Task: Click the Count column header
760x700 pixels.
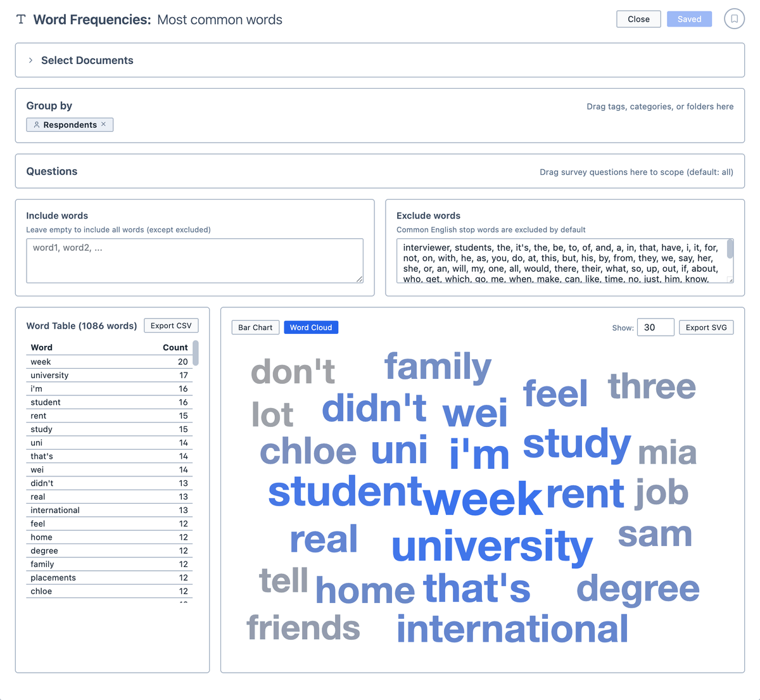Action: pyautogui.click(x=175, y=347)
